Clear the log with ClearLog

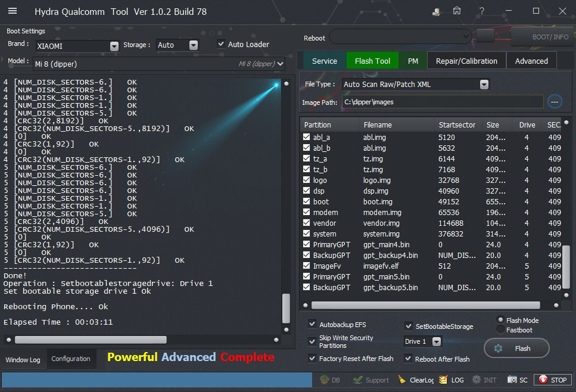(416, 380)
